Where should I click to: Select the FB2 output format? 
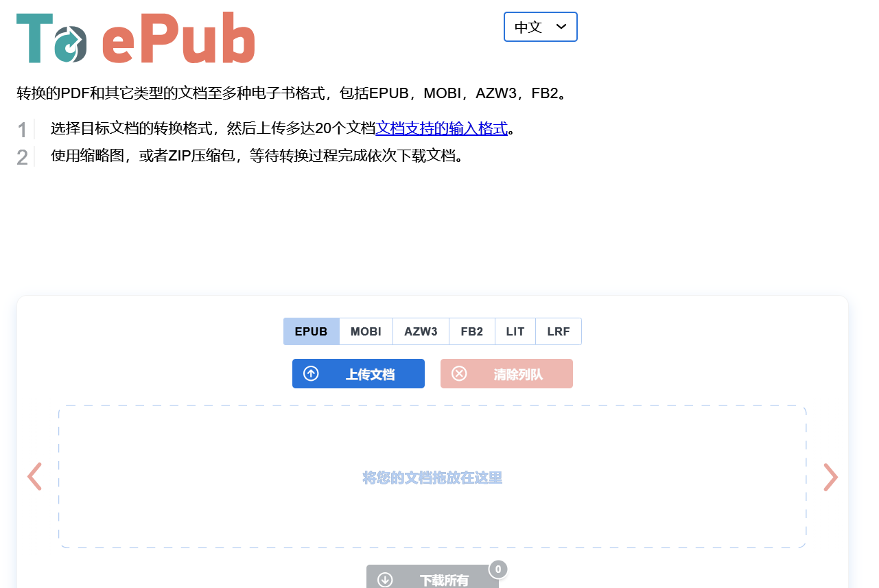click(x=471, y=331)
